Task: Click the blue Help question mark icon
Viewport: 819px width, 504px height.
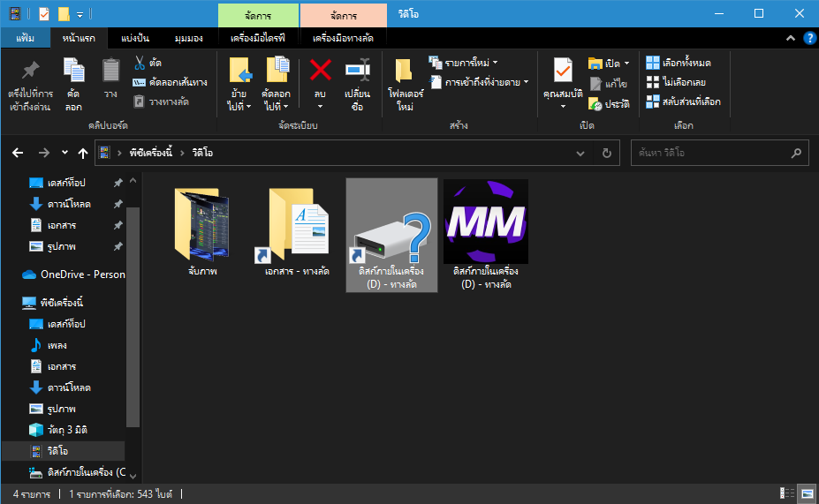Action: click(809, 38)
